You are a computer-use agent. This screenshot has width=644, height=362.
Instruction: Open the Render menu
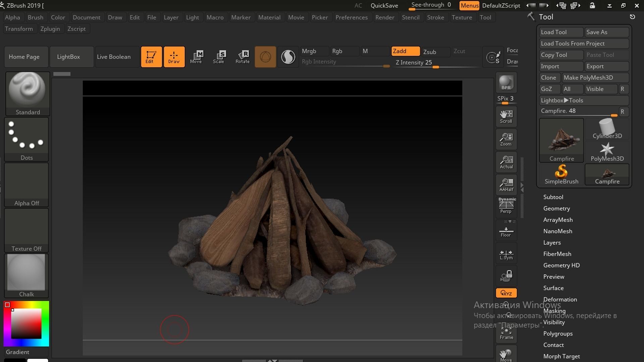point(385,17)
